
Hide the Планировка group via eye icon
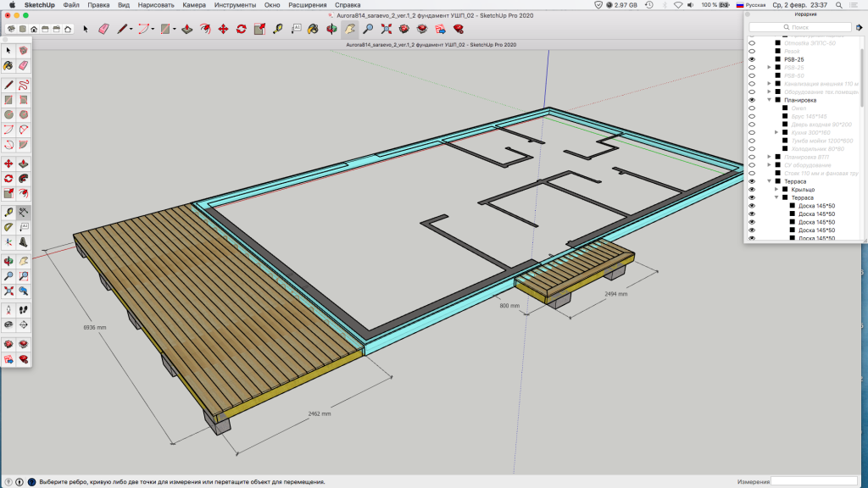752,100
